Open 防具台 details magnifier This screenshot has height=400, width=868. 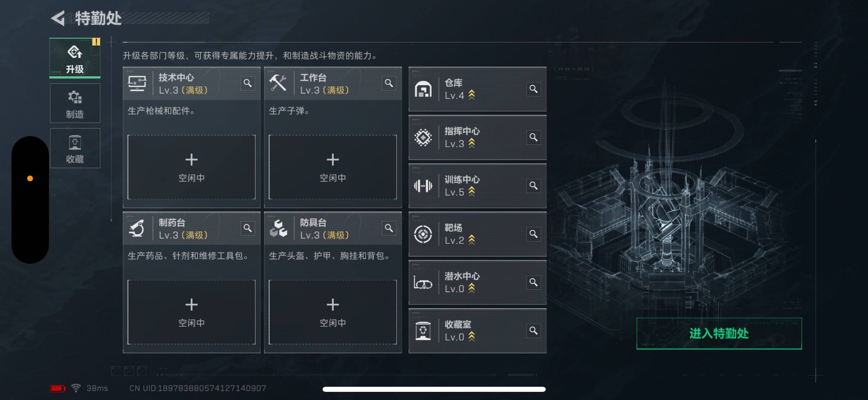click(x=389, y=228)
